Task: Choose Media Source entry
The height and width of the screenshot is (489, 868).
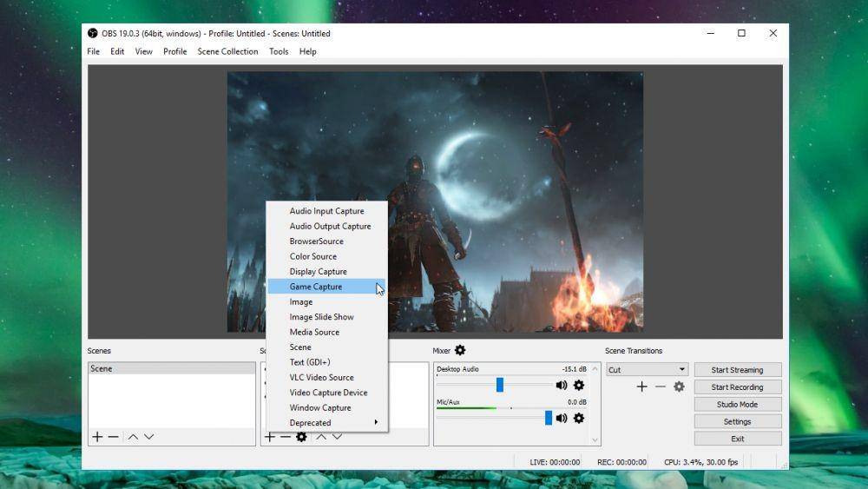Action: [x=326, y=332]
